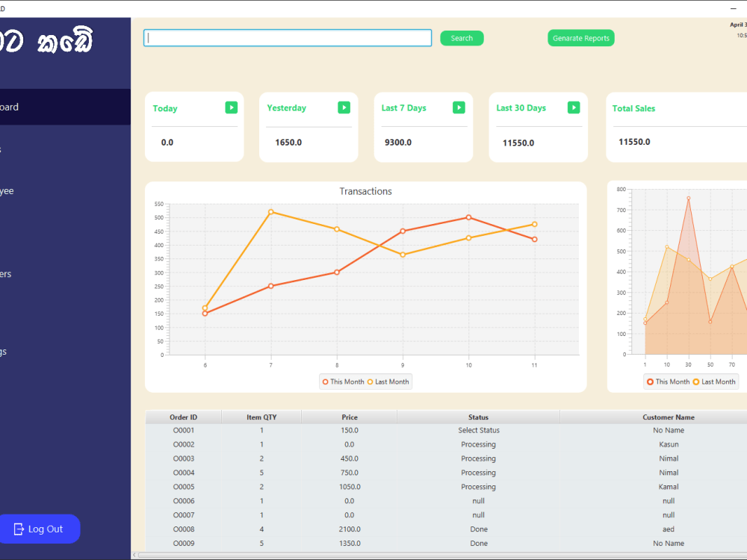Viewport: 747px width, 560px height.
Task: Open details via the Last 7 Days arrow icon
Action: click(x=459, y=108)
